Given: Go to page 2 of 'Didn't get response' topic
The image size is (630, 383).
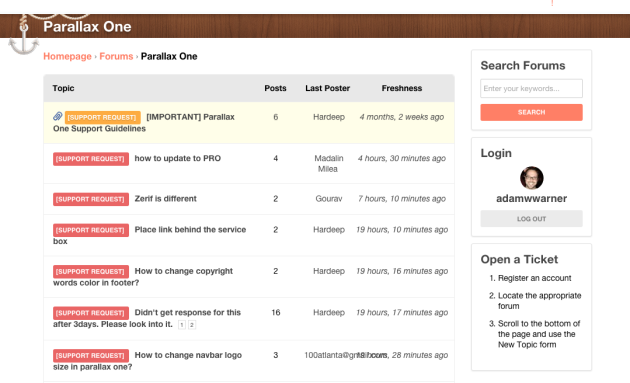Looking at the screenshot, I should (192, 325).
